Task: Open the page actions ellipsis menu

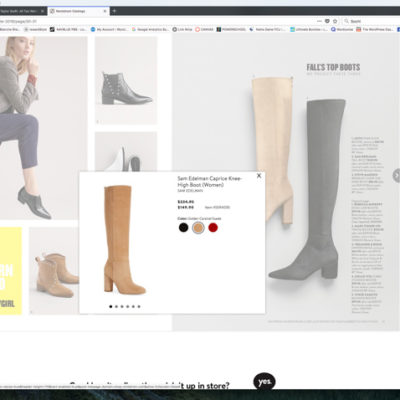Action: point(319,21)
